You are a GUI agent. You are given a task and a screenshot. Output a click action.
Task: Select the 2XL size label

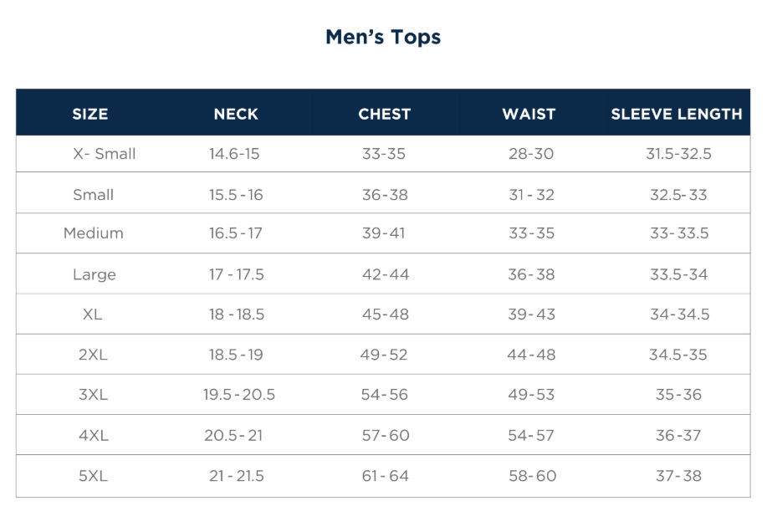point(93,355)
